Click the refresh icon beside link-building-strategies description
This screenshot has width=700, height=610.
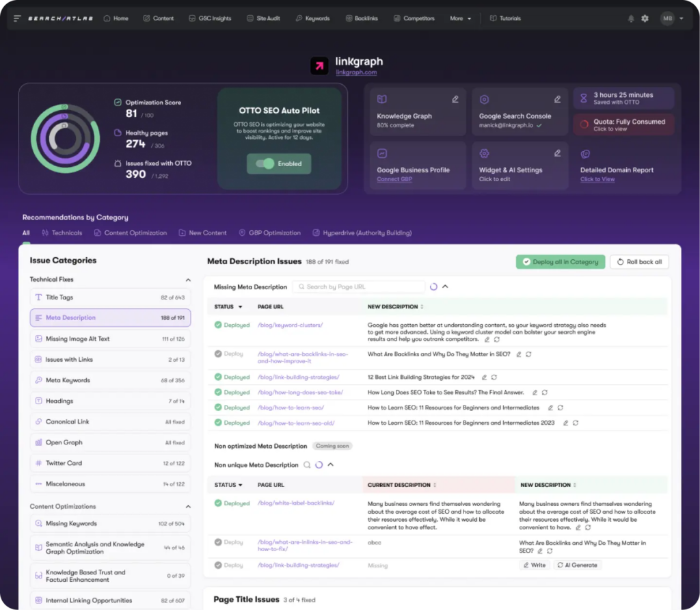(x=494, y=377)
